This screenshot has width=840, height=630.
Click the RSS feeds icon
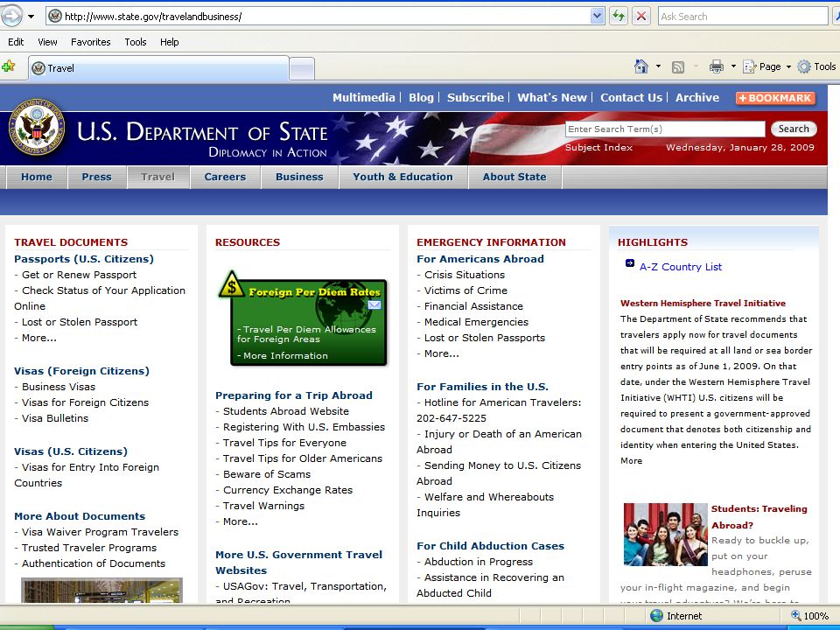point(677,67)
